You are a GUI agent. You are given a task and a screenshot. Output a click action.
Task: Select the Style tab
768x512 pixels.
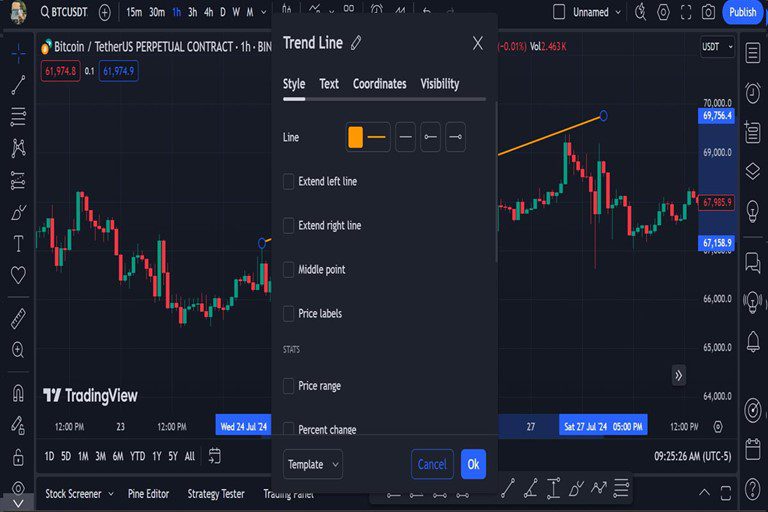[294, 84]
